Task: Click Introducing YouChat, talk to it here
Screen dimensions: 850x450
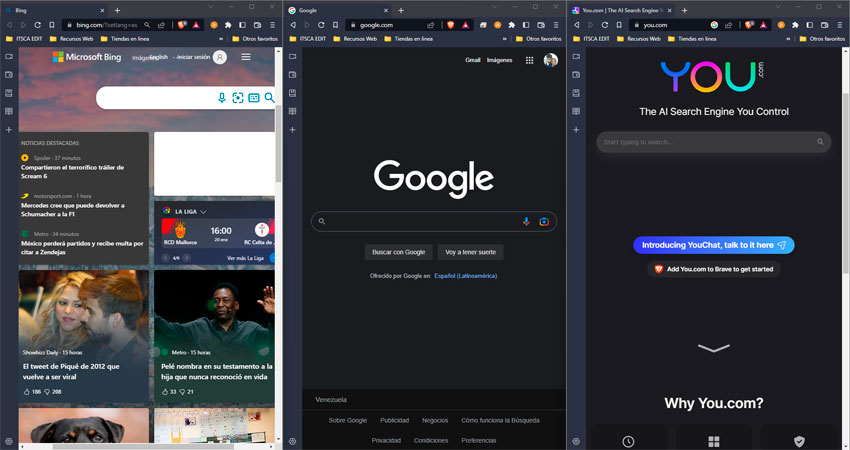Action: point(713,245)
